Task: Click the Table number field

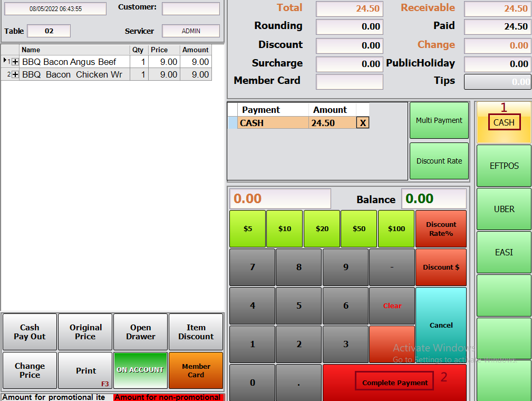Action: pyautogui.click(x=49, y=31)
